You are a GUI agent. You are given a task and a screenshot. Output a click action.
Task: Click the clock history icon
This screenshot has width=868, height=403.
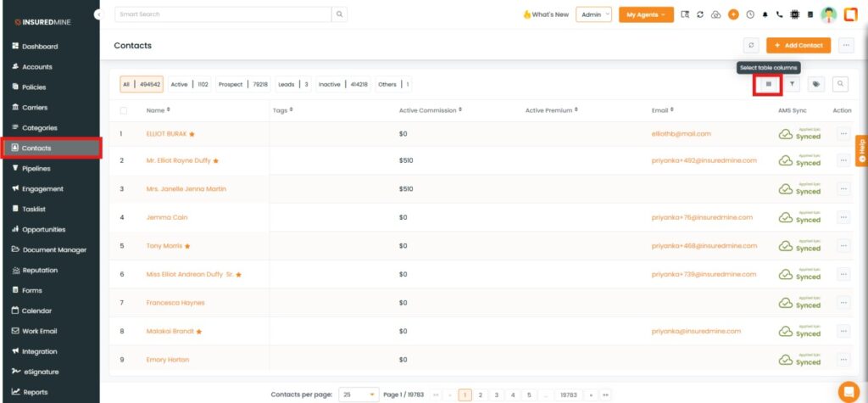(x=749, y=14)
